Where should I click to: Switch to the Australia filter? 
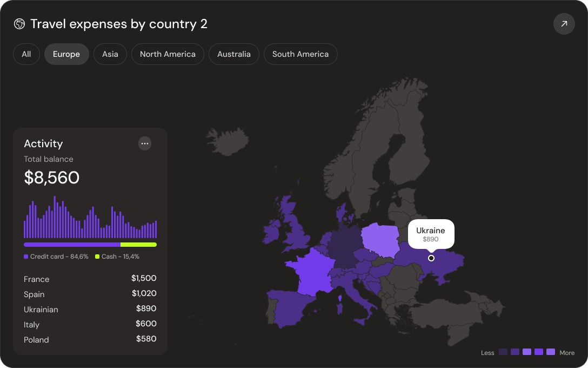point(234,54)
